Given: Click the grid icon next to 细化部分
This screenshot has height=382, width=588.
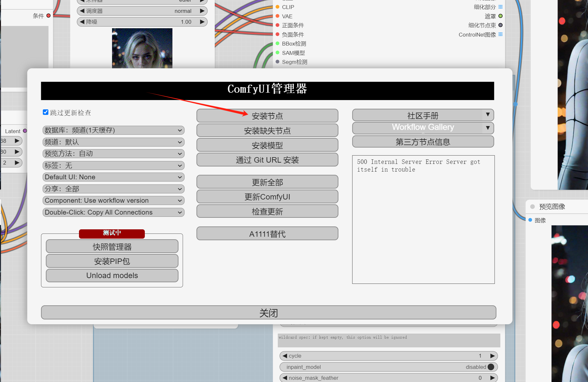Looking at the screenshot, I should 500,7.
